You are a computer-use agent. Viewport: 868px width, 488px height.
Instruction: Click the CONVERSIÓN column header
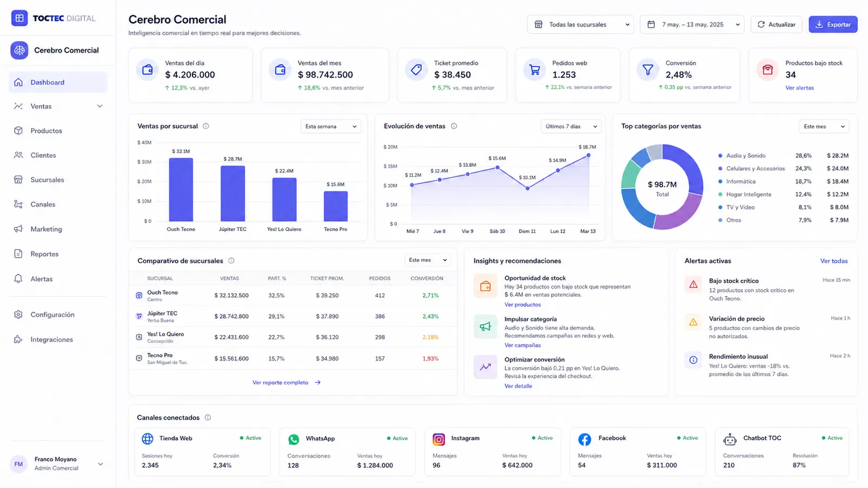point(427,279)
